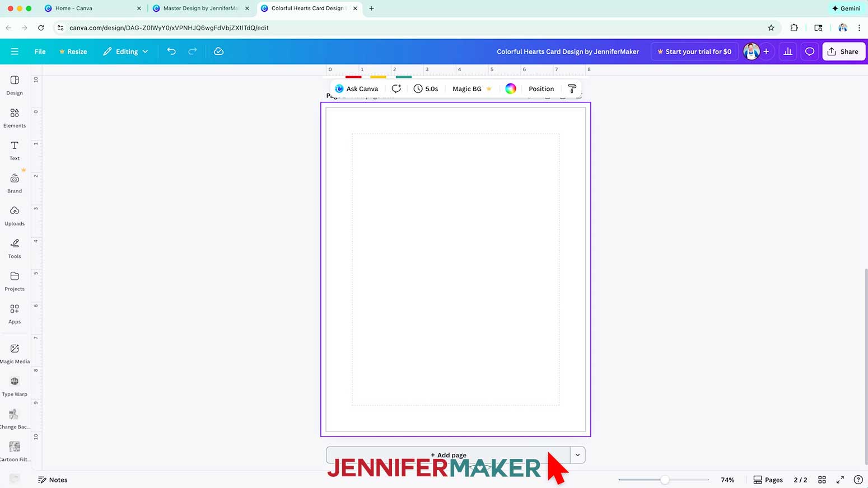Screen dimensions: 868x488
Task: Open the background color picker
Action: click(x=511, y=88)
